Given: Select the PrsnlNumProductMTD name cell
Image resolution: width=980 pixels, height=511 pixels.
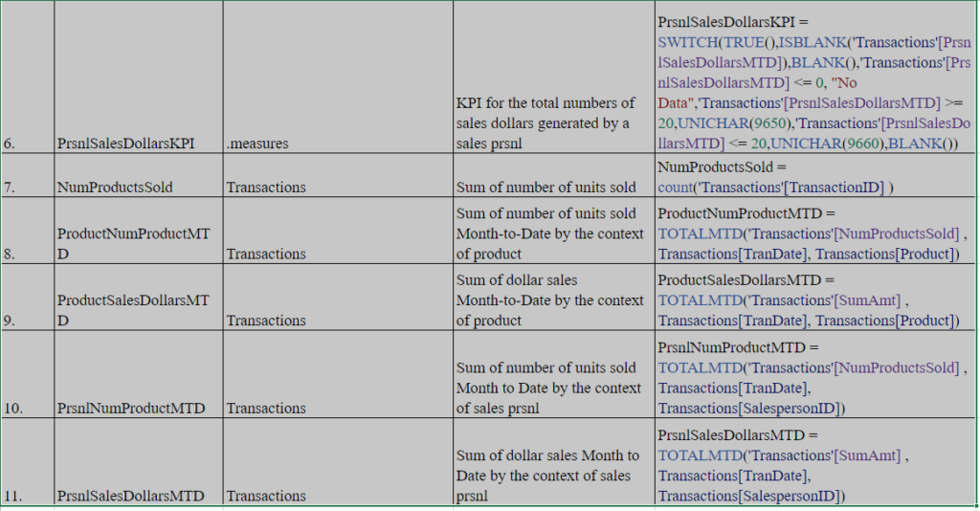Looking at the screenshot, I should pyautogui.click(x=138, y=374).
